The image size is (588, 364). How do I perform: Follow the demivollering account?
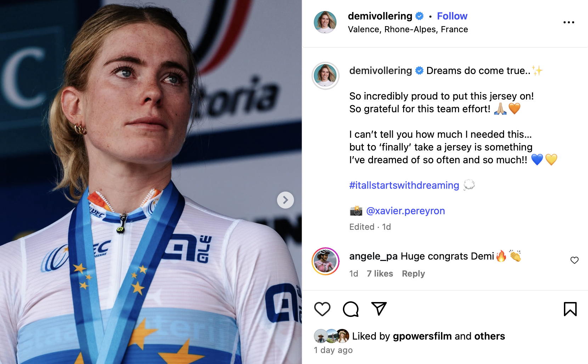[x=452, y=16]
